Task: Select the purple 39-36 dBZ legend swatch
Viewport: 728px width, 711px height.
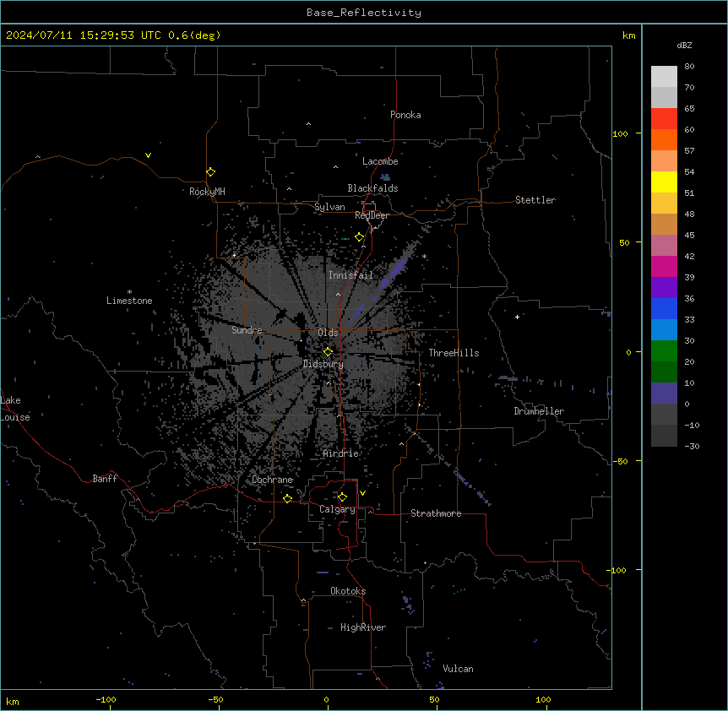Action: 664,288
